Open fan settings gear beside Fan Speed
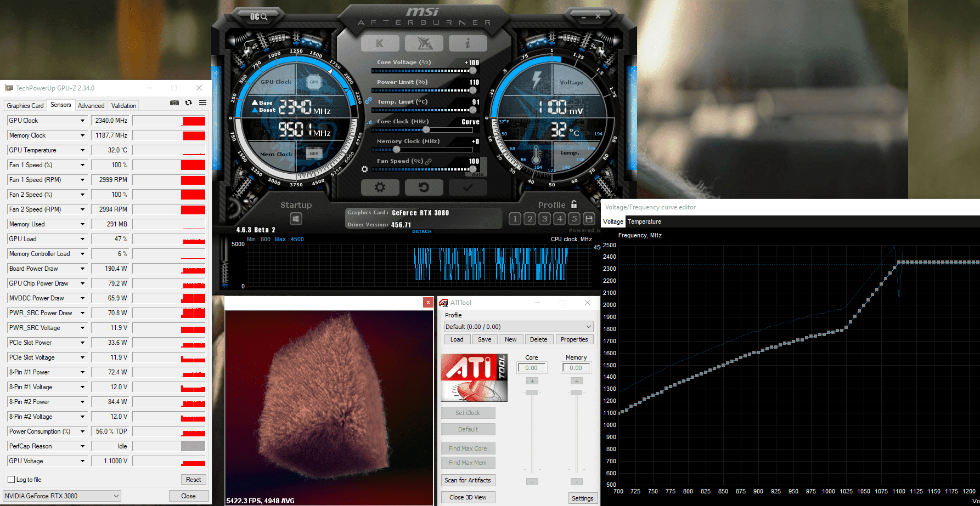Viewport: 980px width, 506px height. (364, 169)
